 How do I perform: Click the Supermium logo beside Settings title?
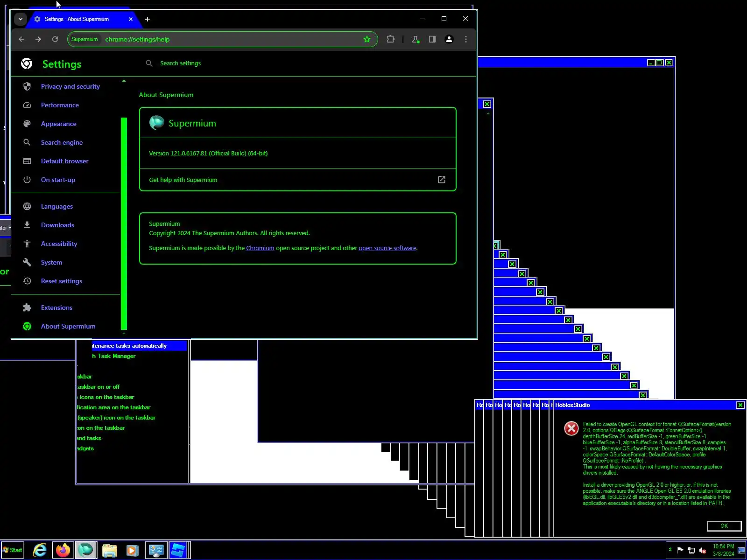click(x=27, y=63)
